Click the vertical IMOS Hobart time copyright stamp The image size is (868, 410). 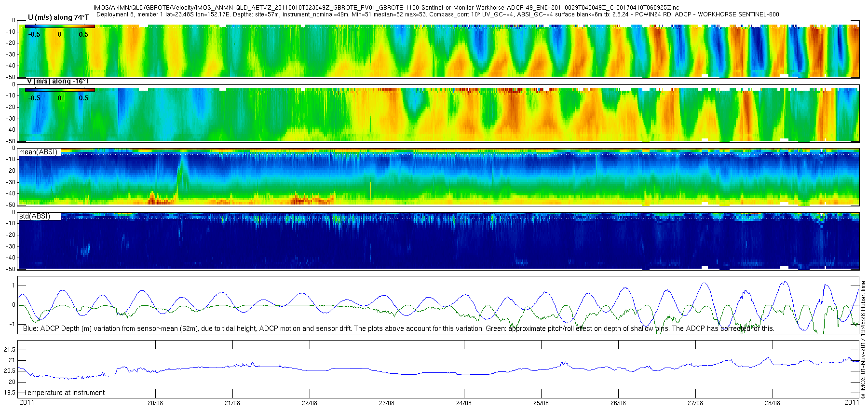(863, 340)
